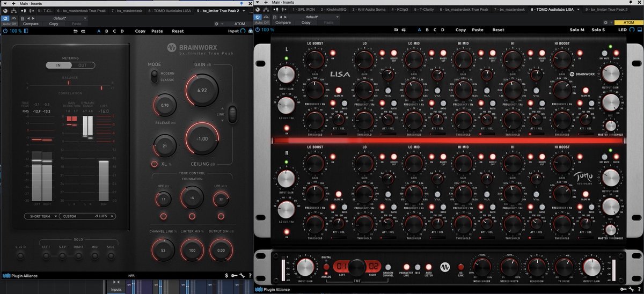Enable the XL % button
This screenshot has height=294, width=644.
pyautogui.click(x=154, y=164)
